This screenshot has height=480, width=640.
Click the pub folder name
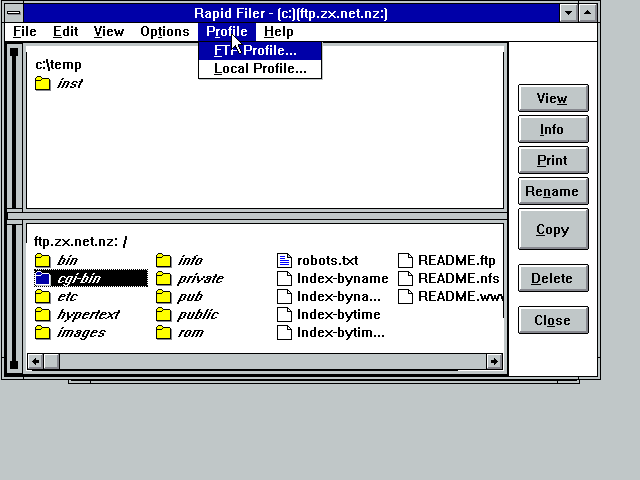pyautogui.click(x=190, y=296)
